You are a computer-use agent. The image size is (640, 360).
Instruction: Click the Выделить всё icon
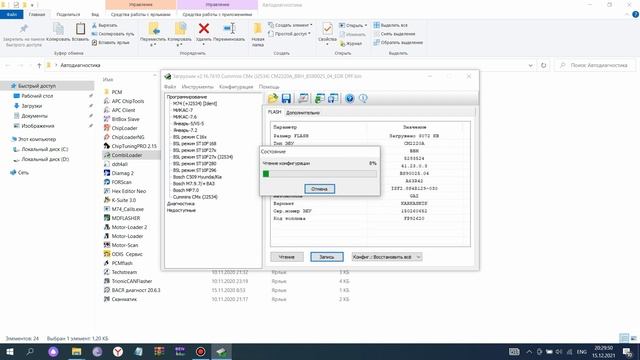[x=376, y=25]
